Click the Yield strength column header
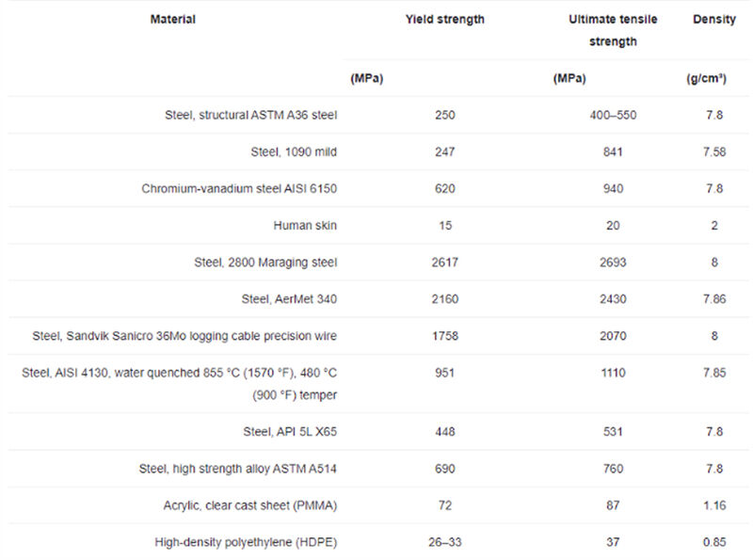This screenshot has height=560, width=753. [x=444, y=19]
